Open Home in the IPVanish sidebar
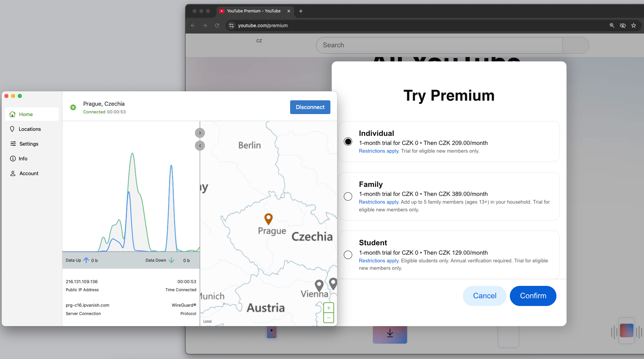 (x=32, y=114)
